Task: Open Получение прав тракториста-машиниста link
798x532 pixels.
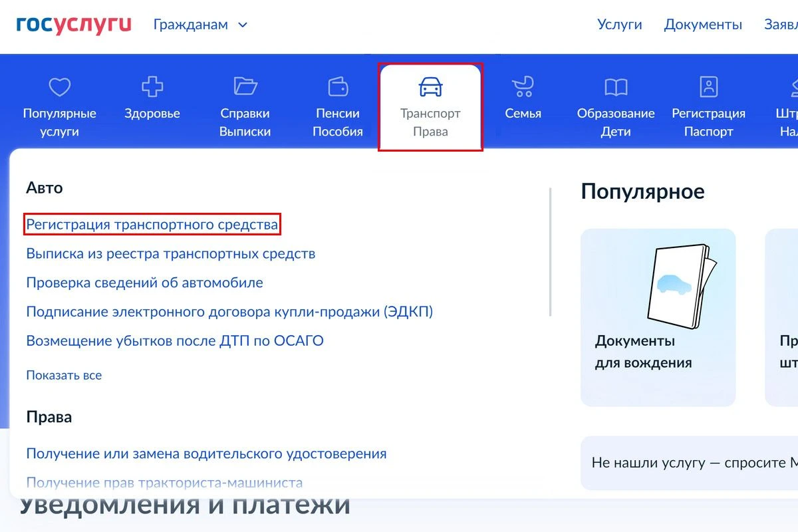Action: click(x=164, y=483)
